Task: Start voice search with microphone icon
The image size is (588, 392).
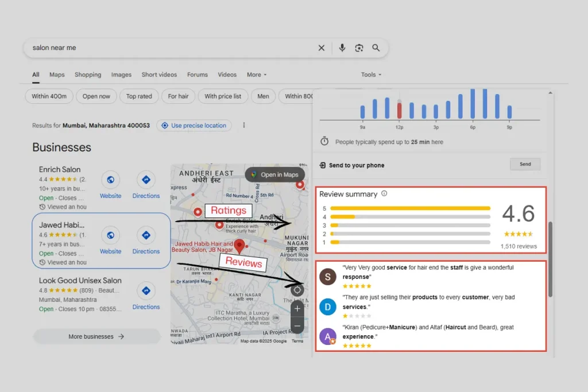Action: [342, 48]
